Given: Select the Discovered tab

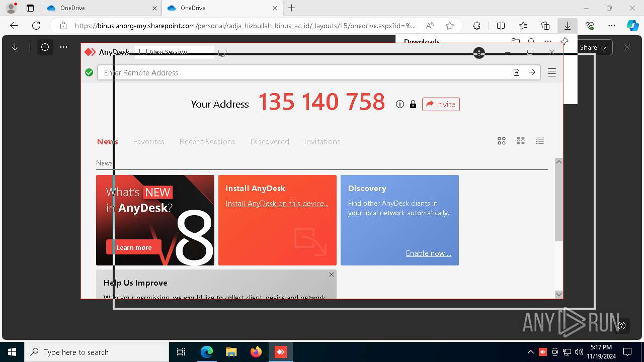Looking at the screenshot, I should click(x=270, y=142).
